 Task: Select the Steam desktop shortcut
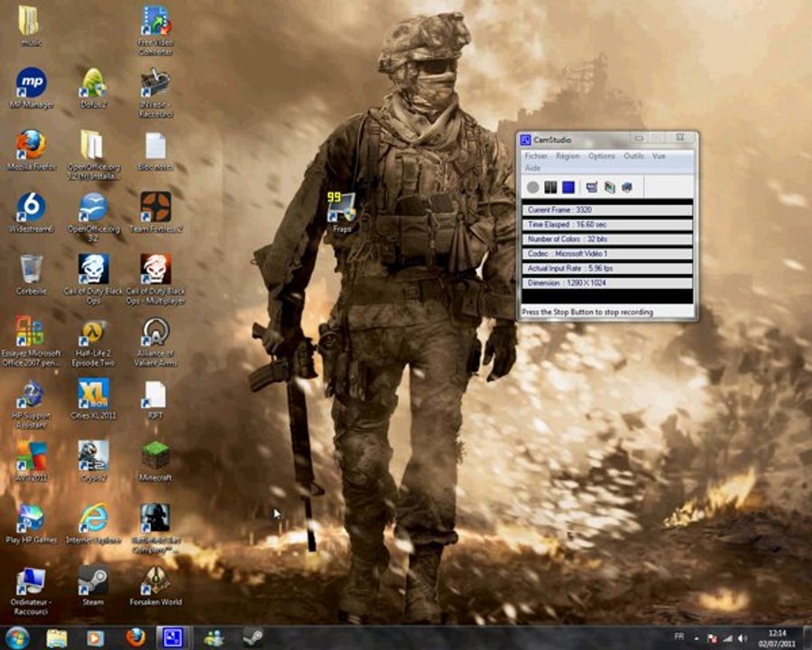coord(93,586)
